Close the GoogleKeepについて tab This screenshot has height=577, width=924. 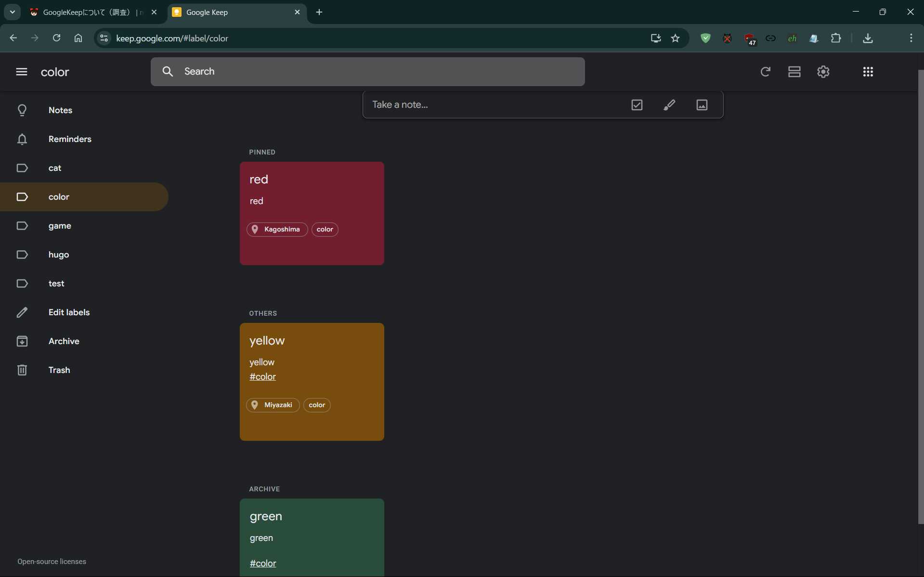pyautogui.click(x=154, y=13)
